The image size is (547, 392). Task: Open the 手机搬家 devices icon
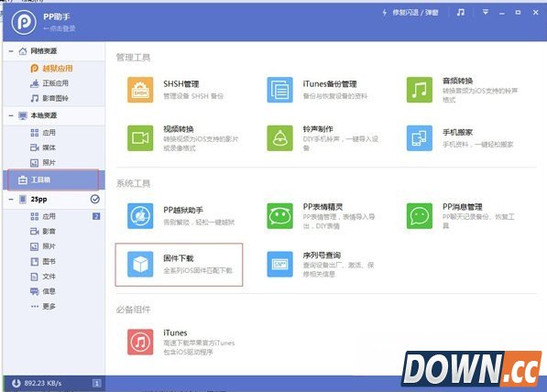(x=420, y=138)
